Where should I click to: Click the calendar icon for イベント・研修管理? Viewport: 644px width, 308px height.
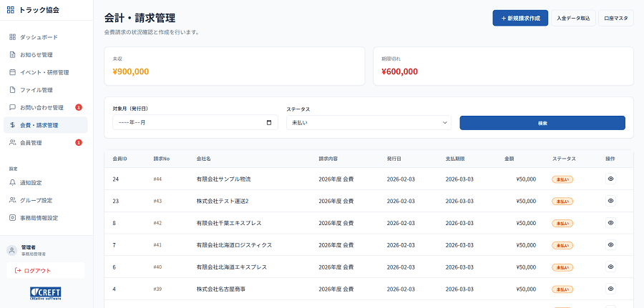click(x=12, y=72)
